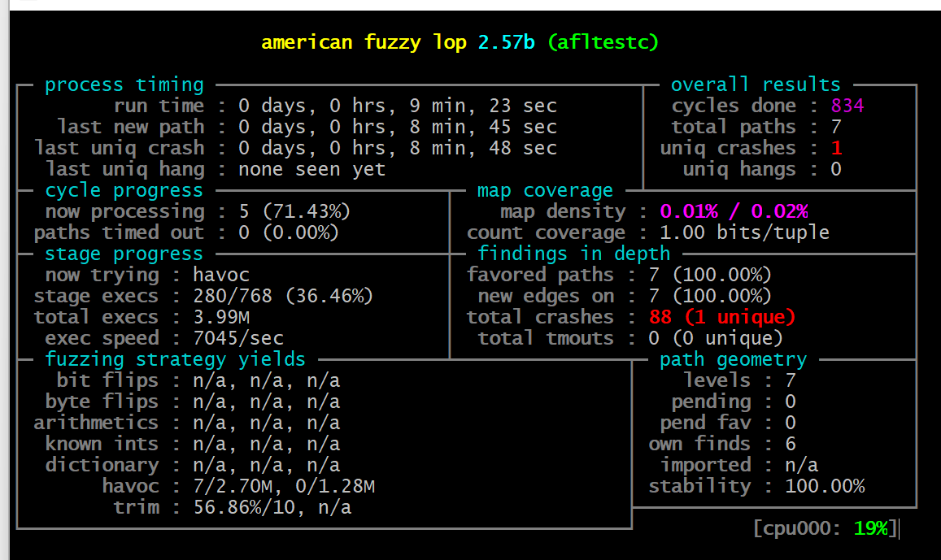The height and width of the screenshot is (560, 941).
Task: Click the "exec speed" label
Action: tap(102, 339)
